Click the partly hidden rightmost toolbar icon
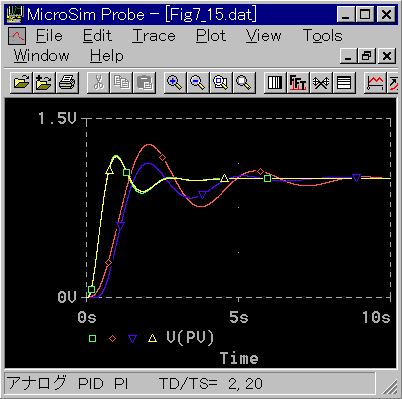Screen dimensions: 402x399 (393, 82)
